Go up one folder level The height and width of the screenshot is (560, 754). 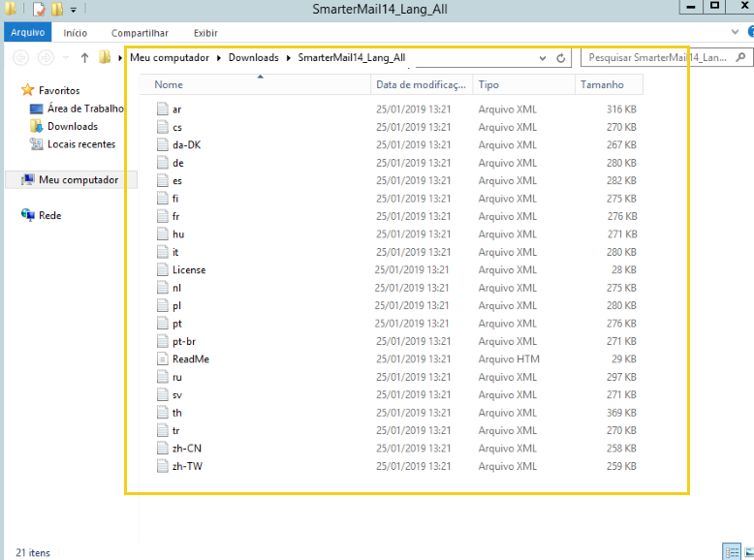(x=84, y=58)
